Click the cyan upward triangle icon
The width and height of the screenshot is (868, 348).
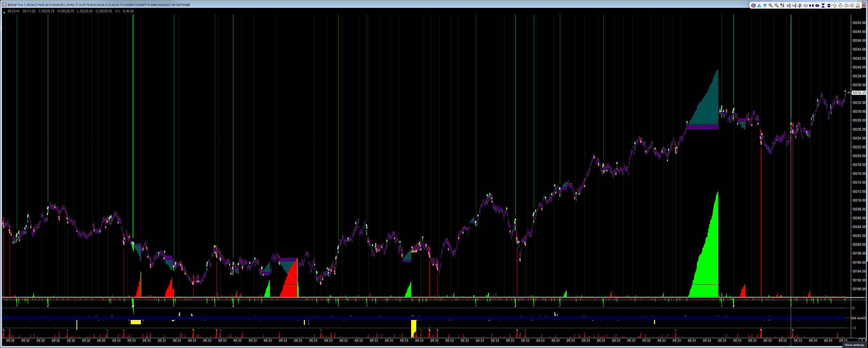[759, 5]
